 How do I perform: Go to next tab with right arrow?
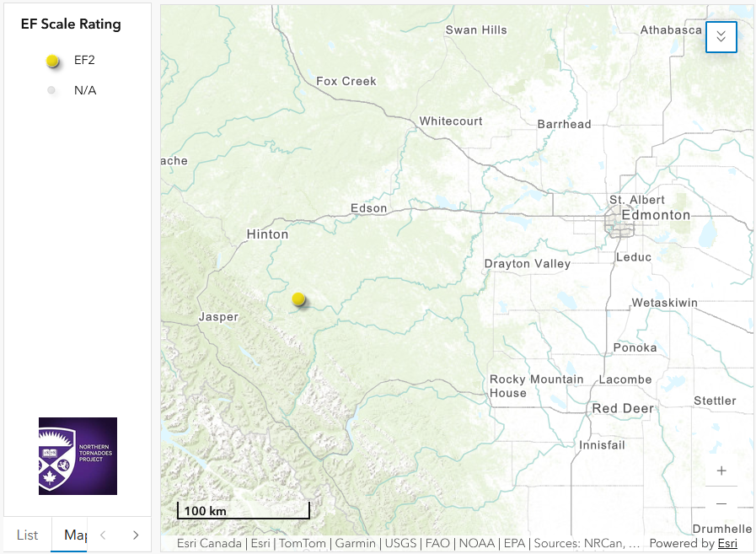click(136, 535)
